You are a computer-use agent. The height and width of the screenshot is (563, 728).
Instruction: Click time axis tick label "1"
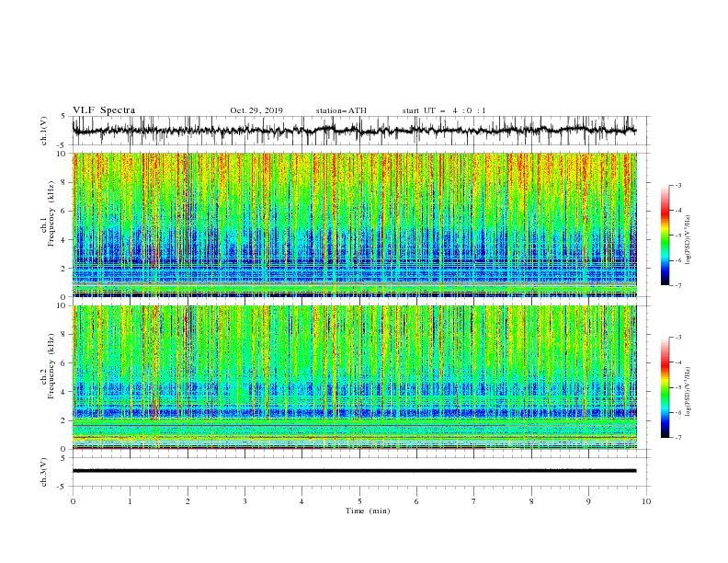point(130,501)
